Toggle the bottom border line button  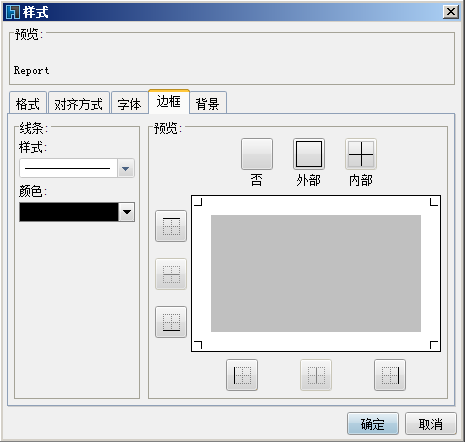(x=171, y=322)
